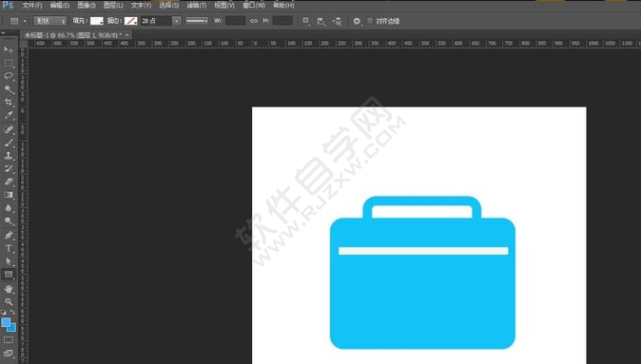Open the Type menu

click(141, 6)
